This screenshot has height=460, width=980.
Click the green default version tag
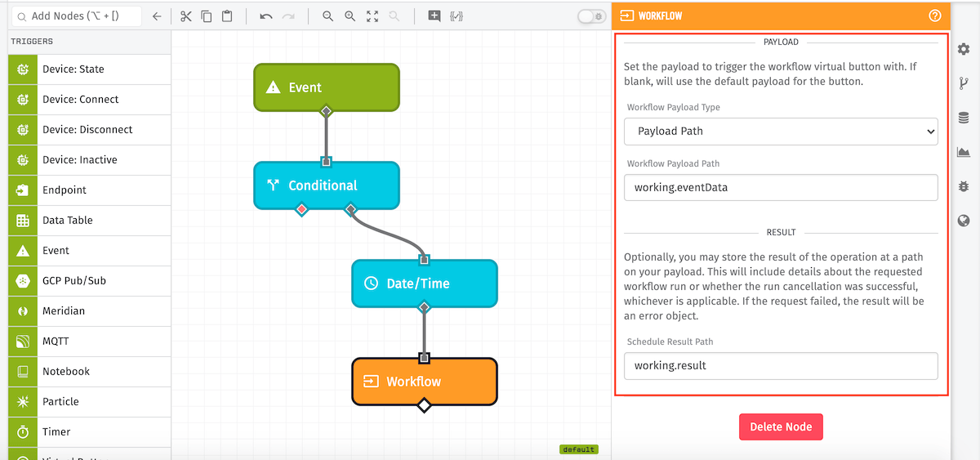[x=579, y=449]
